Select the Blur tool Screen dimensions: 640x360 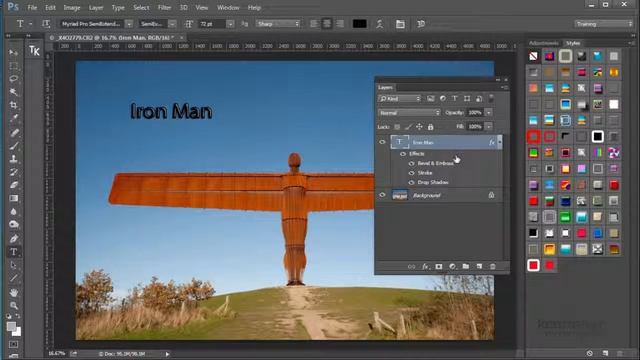(13, 211)
